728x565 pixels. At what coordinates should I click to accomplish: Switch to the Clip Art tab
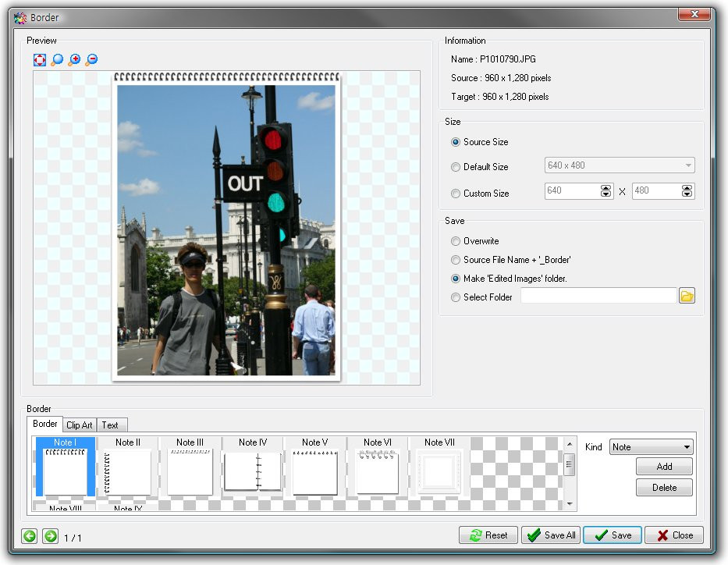[80, 425]
